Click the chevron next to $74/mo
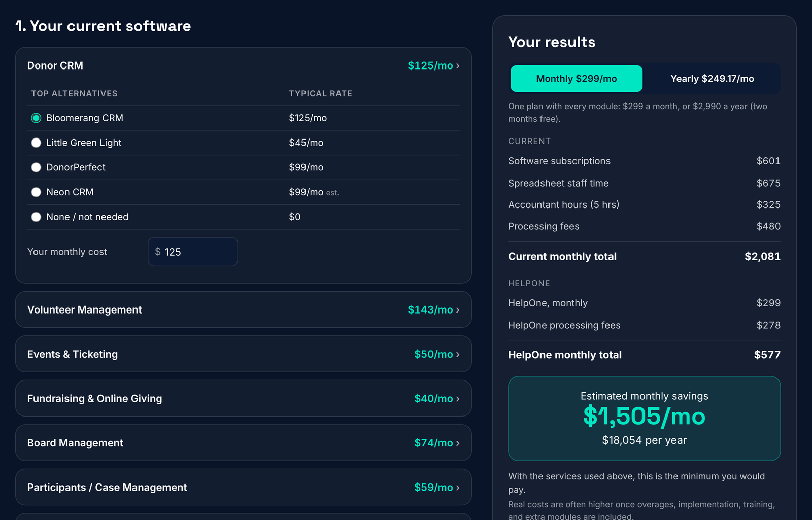The image size is (812, 520). 458,443
